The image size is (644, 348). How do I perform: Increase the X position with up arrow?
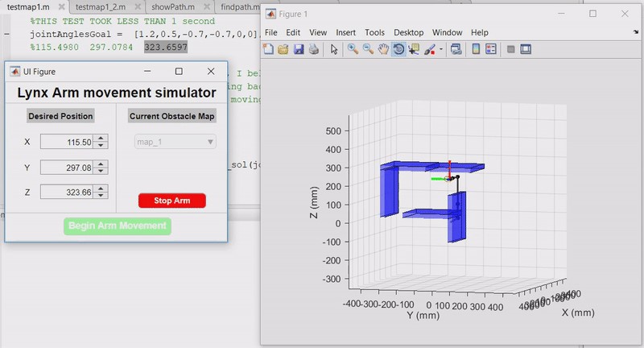[101, 139]
